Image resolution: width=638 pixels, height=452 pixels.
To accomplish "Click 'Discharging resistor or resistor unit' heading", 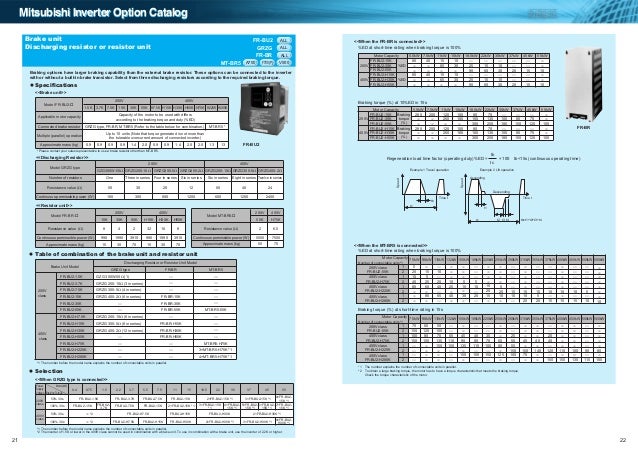I will pyautogui.click(x=88, y=47).
